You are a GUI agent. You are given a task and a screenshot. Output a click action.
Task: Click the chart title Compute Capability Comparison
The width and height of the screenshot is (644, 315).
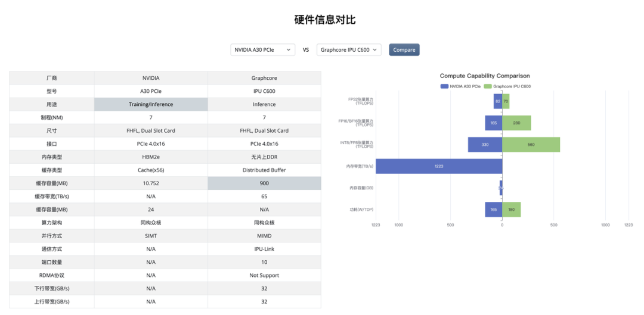click(485, 76)
